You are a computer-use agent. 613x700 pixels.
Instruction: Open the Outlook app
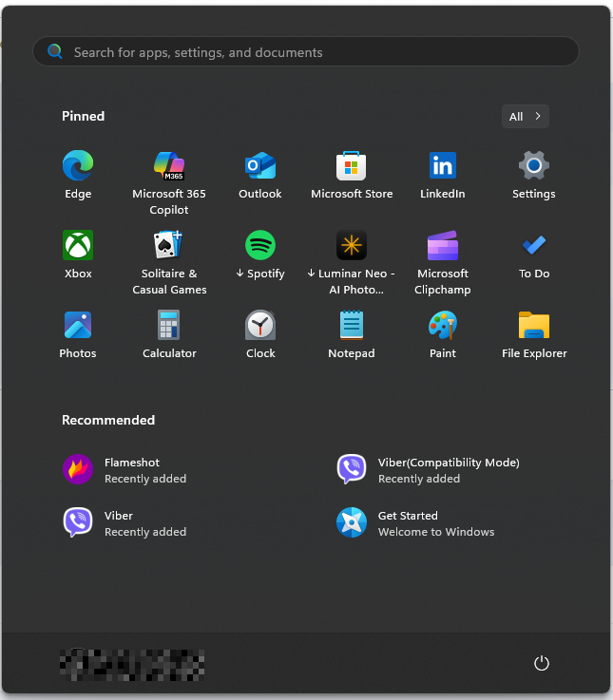pyautogui.click(x=260, y=176)
